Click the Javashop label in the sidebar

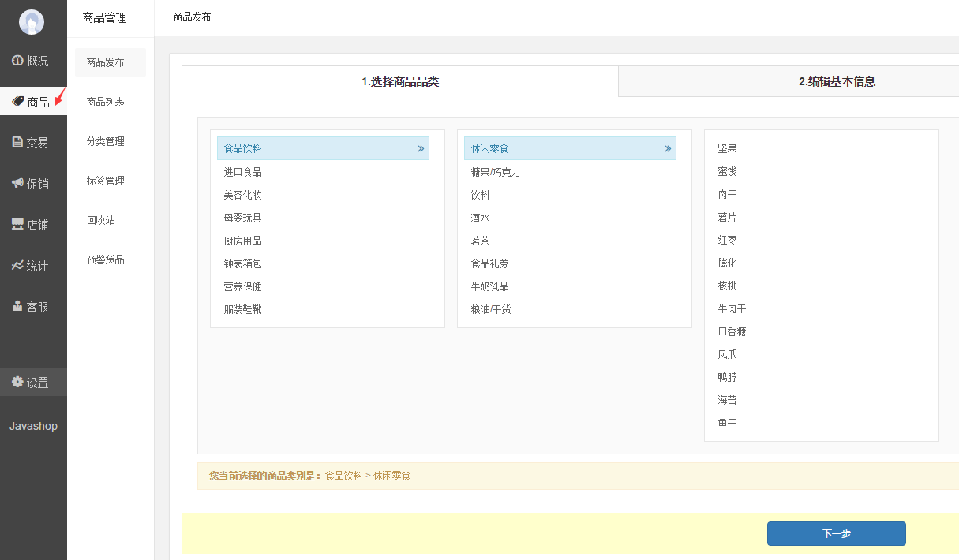(33, 426)
